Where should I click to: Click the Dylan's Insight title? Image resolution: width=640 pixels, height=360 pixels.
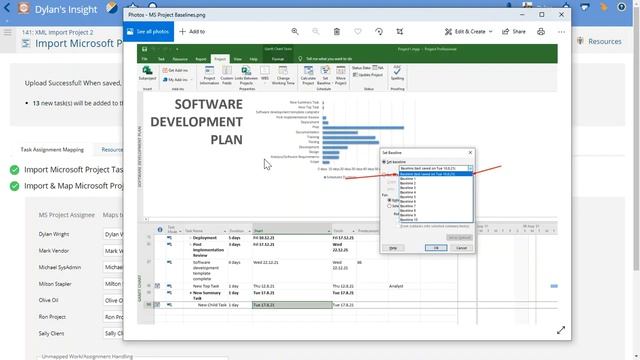(66, 9)
